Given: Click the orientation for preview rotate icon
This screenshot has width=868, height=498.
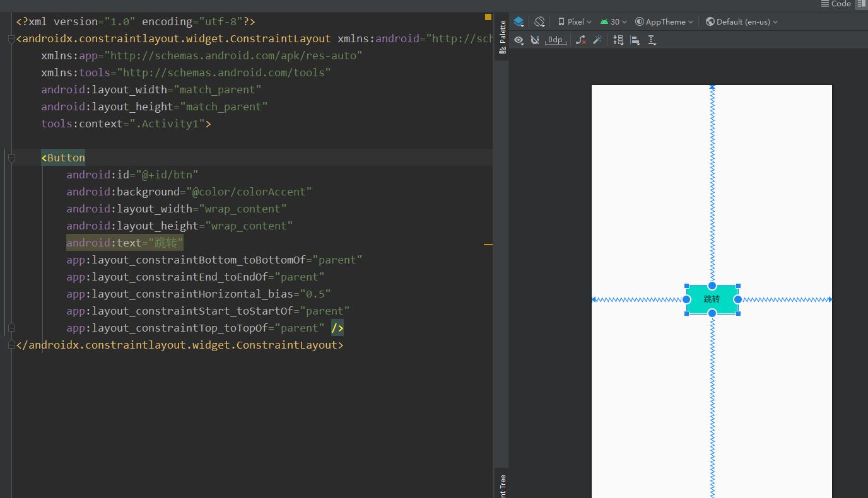Looking at the screenshot, I should (539, 21).
